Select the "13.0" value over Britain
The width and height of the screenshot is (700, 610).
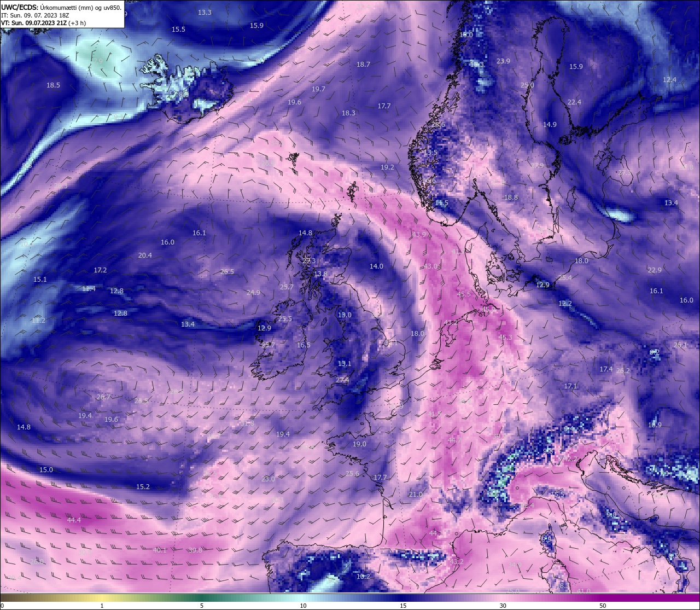click(345, 315)
